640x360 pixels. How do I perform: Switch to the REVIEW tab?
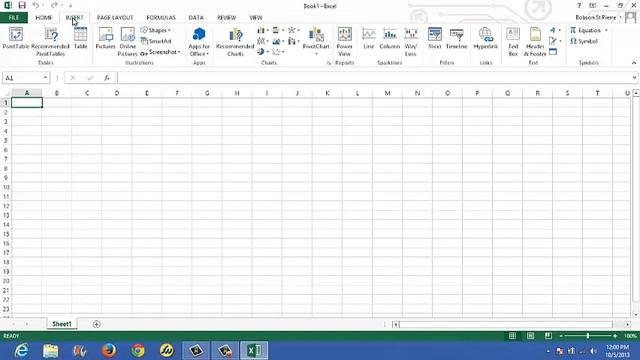(x=227, y=18)
